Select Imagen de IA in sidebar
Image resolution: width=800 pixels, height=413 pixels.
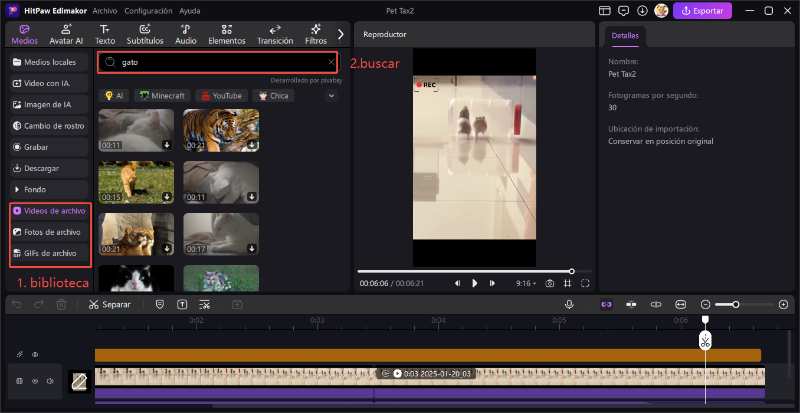pos(49,105)
